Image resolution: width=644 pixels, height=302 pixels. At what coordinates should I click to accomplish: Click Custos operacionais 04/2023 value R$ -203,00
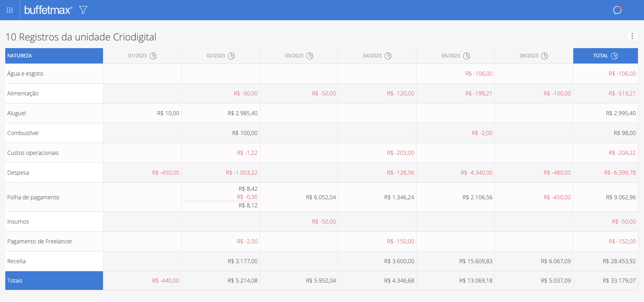400,153
